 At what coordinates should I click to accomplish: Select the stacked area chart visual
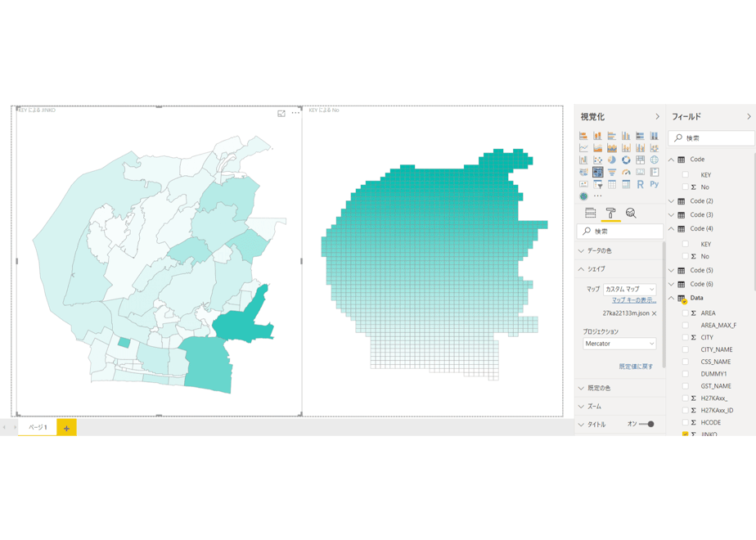click(612, 147)
